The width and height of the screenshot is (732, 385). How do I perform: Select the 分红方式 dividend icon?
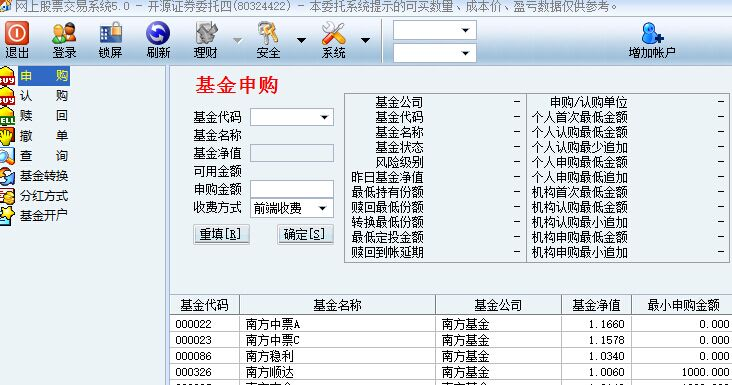point(7,196)
